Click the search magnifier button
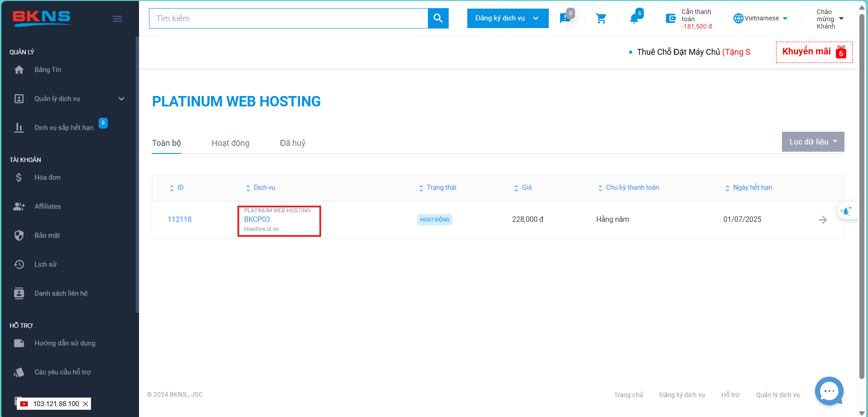868x417 pixels. [438, 18]
